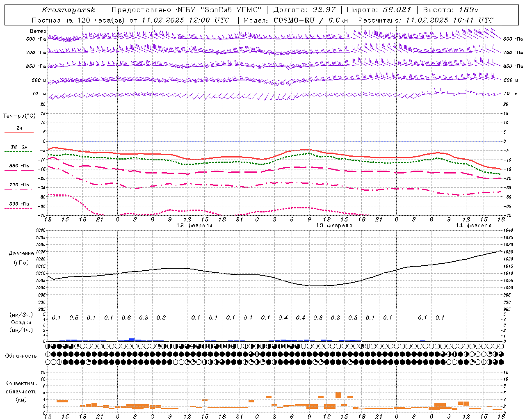The height and width of the screenshot is (420, 525).
Task: Click the 'Рассчитано: 11.02.2025 16:41 UTC' timestamp
Action: [426, 20]
